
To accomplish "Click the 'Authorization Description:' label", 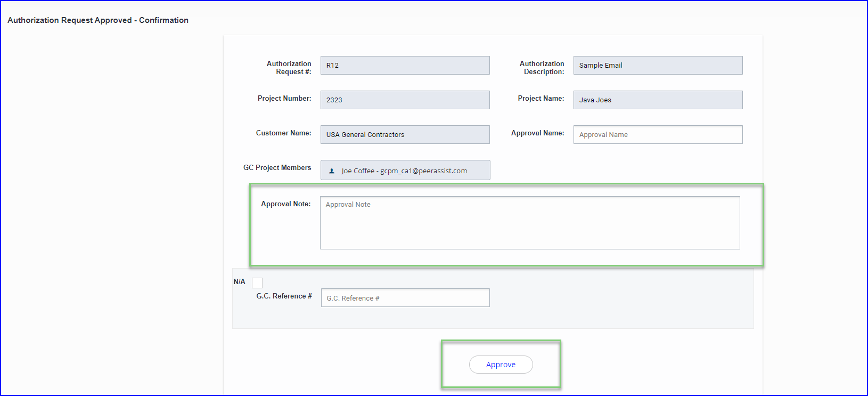I will pyautogui.click(x=542, y=68).
